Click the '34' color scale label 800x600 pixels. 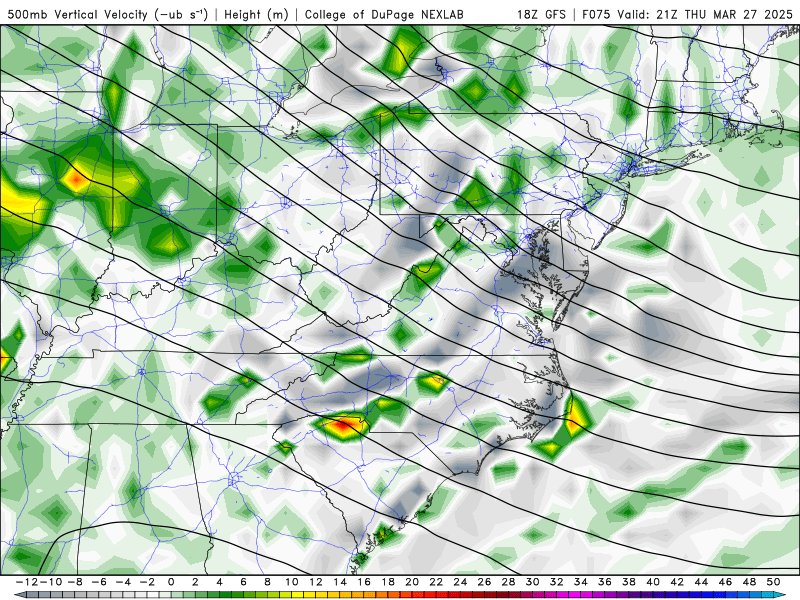click(x=581, y=582)
